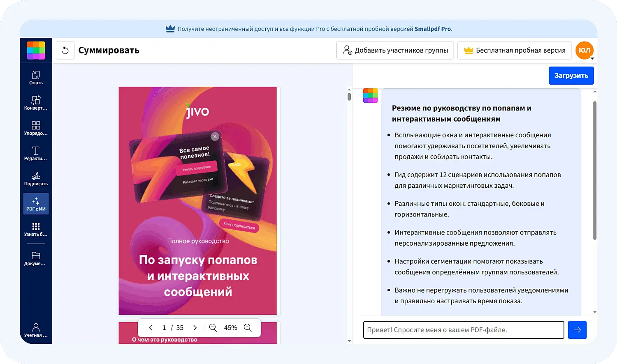Viewport: 617px width, 364px height.
Task: Open the Сжать (compress) tool
Action: (x=36, y=78)
